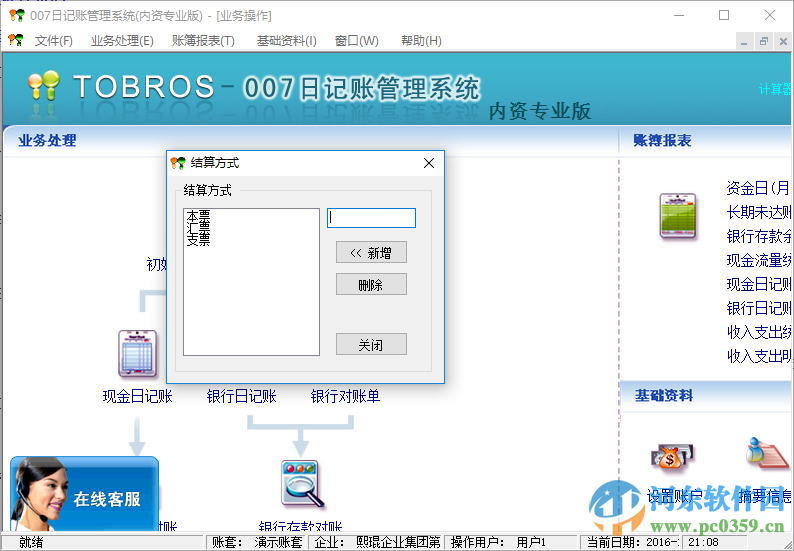Open the 窗口(W) menu
Viewport: 794px width, 551px height.
point(356,41)
